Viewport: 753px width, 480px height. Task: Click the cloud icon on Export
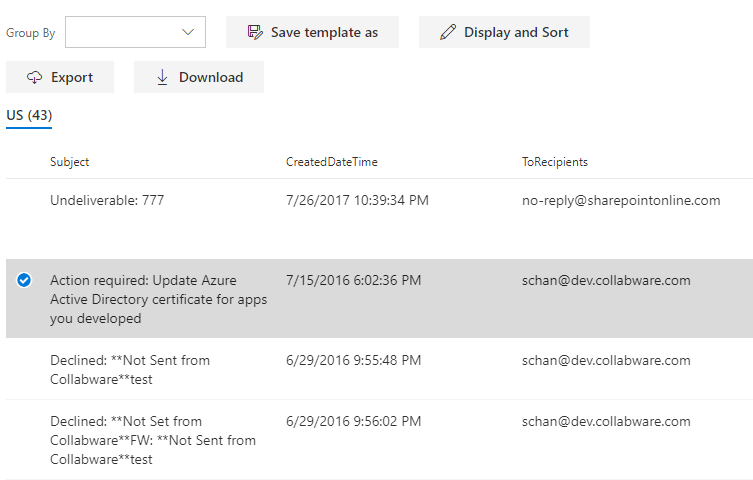tap(34, 77)
